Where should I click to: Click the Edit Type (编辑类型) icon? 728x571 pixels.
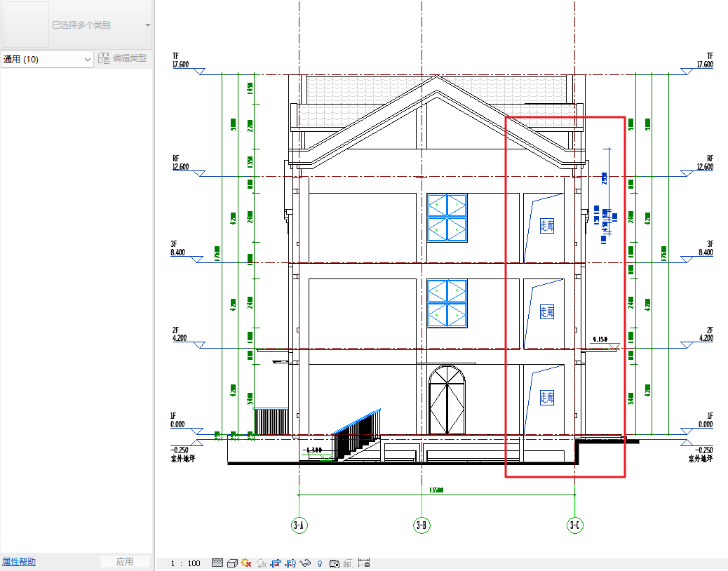pos(104,59)
